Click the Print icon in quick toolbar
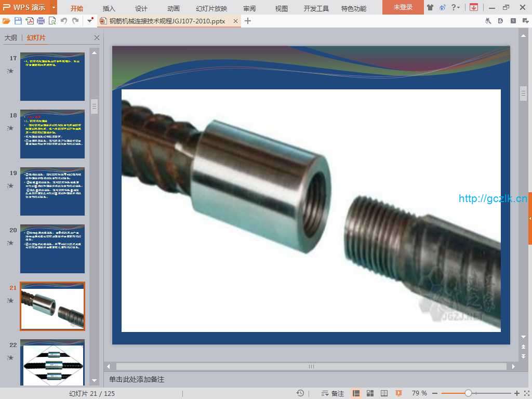The image size is (532, 399). coord(41,21)
